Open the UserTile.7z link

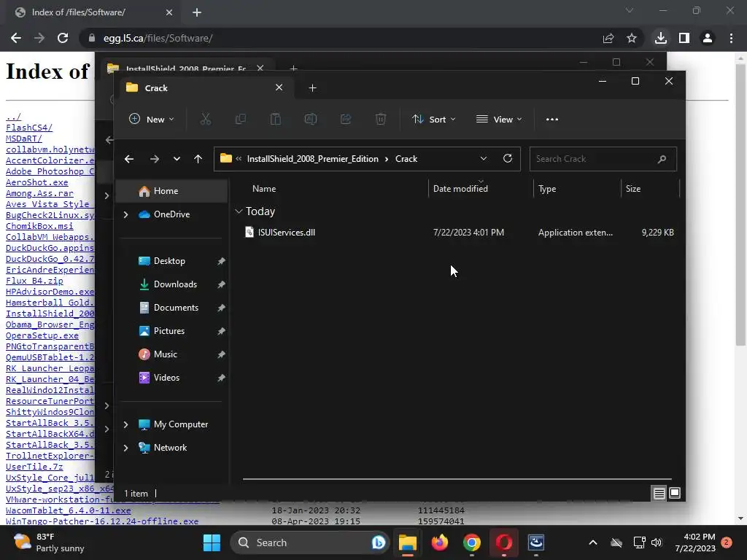[x=34, y=467]
